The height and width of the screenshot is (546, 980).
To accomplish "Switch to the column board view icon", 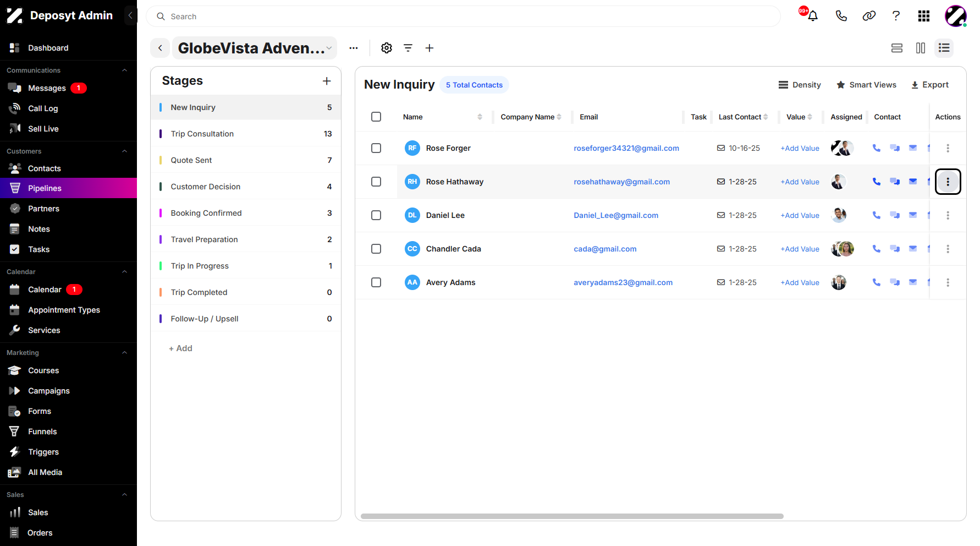I will (x=921, y=48).
